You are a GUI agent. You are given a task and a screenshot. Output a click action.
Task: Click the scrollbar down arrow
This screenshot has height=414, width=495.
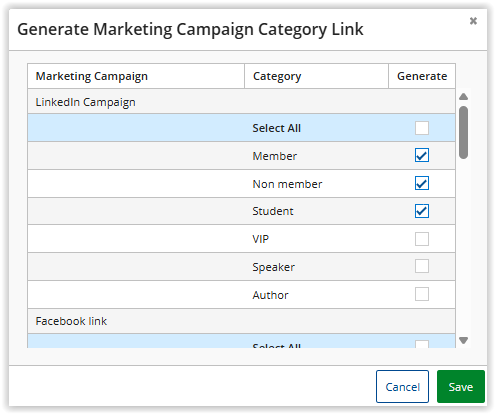click(x=463, y=340)
